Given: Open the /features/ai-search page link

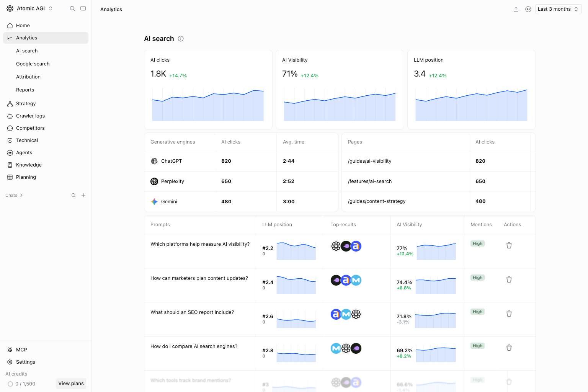Looking at the screenshot, I should pos(370,181).
